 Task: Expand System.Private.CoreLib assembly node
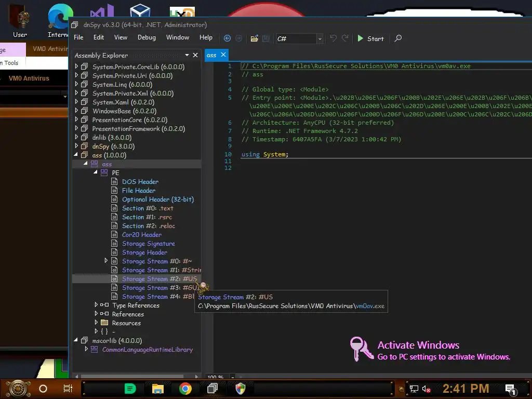(77, 66)
